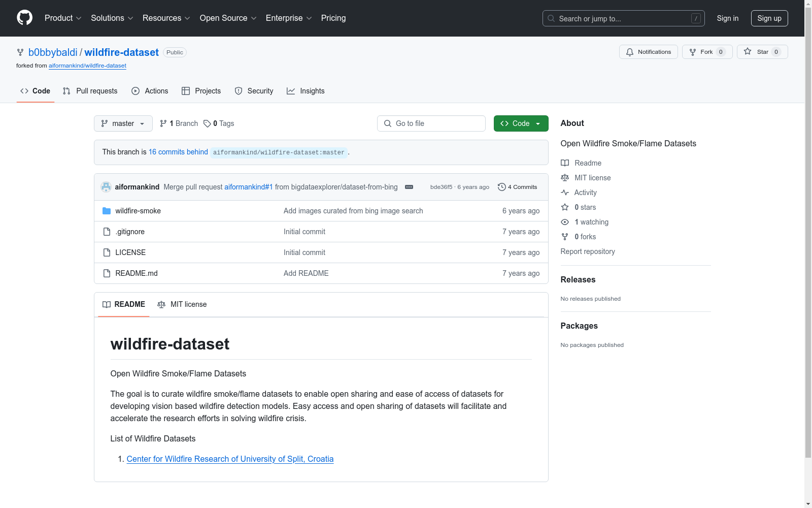
Task: Click Report repository
Action: [x=588, y=251]
